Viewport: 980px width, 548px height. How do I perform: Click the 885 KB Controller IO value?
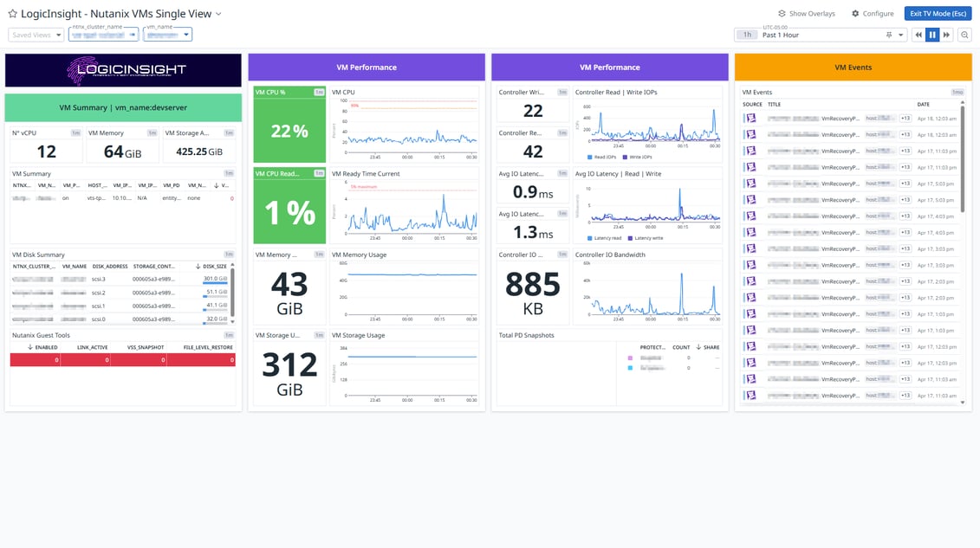(x=533, y=293)
